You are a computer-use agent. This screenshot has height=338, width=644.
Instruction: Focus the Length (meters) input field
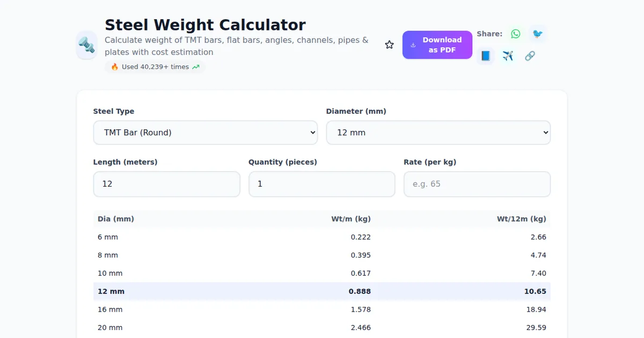click(x=166, y=184)
